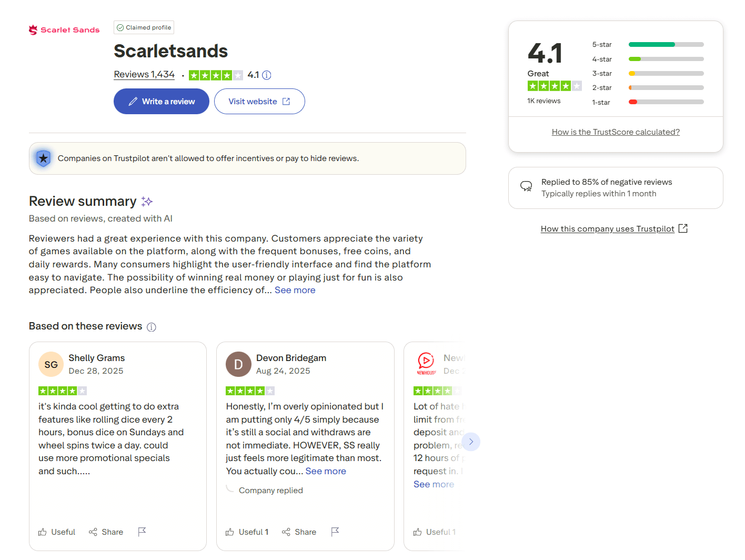Mark Devon Bridegam's review as Useful
745x560 pixels.
coord(247,532)
